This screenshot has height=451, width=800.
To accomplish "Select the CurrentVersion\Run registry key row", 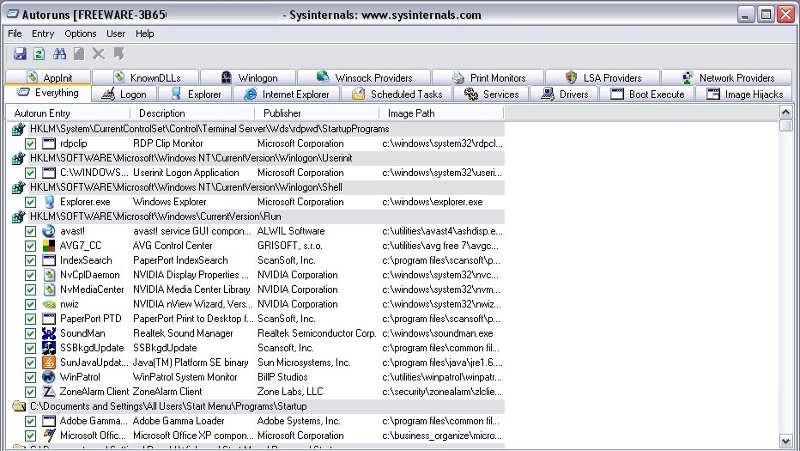I will pyautogui.click(x=258, y=217).
